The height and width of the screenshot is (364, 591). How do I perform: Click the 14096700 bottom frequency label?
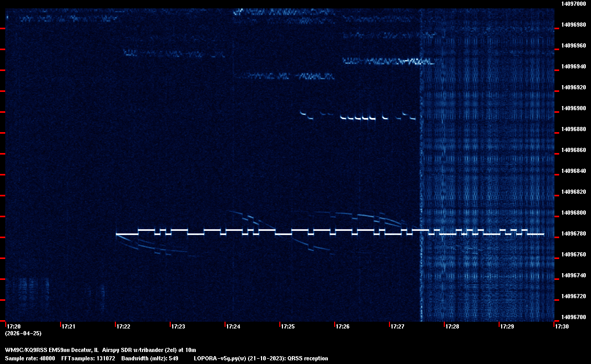(x=573, y=317)
